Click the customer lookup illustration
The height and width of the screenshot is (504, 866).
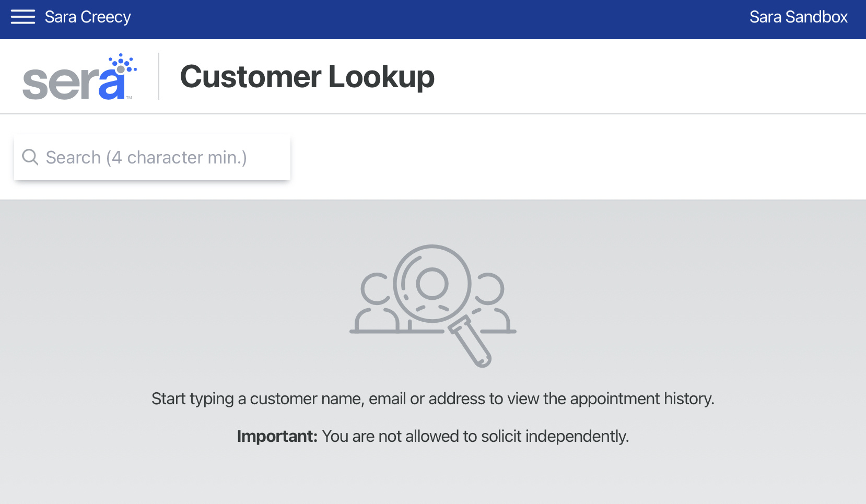point(433,306)
